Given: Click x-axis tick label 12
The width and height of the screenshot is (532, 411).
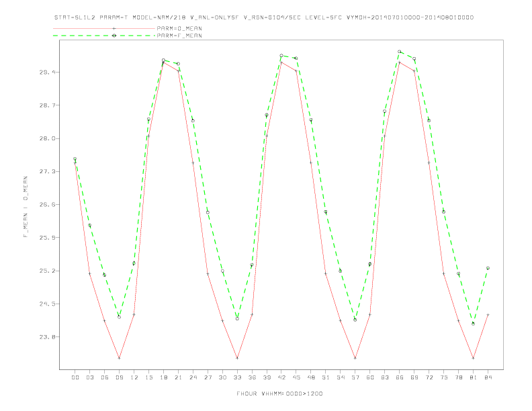Looking at the screenshot, I should 134,377.
